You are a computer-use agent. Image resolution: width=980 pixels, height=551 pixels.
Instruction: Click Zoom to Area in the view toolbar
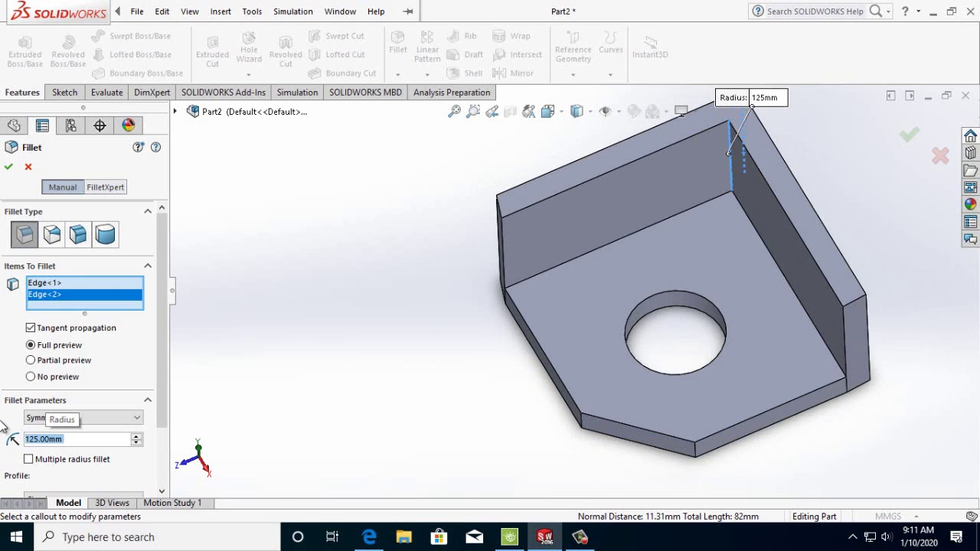coord(473,112)
